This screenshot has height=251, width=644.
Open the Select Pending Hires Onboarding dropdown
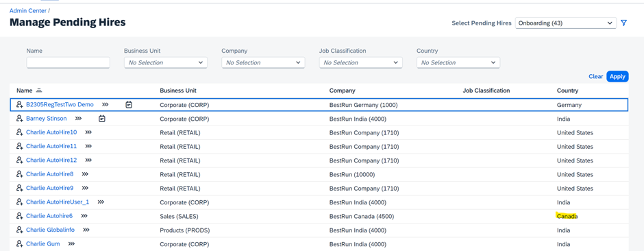(x=566, y=23)
